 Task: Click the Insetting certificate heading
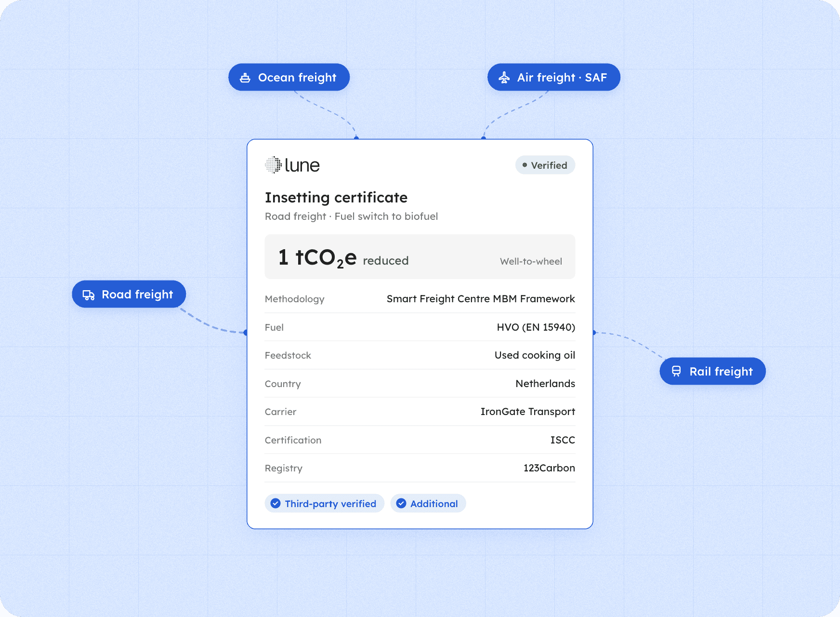click(x=336, y=198)
